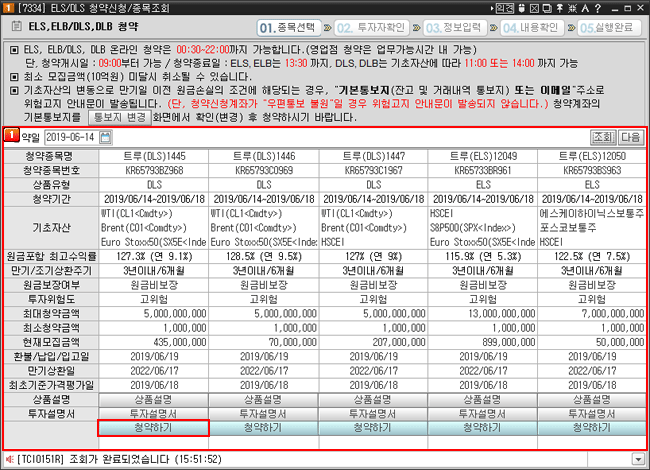Image resolution: width=650 pixels, height=470 pixels.
Task: Click the ELS/DLS window title icon
Action: 9,8
